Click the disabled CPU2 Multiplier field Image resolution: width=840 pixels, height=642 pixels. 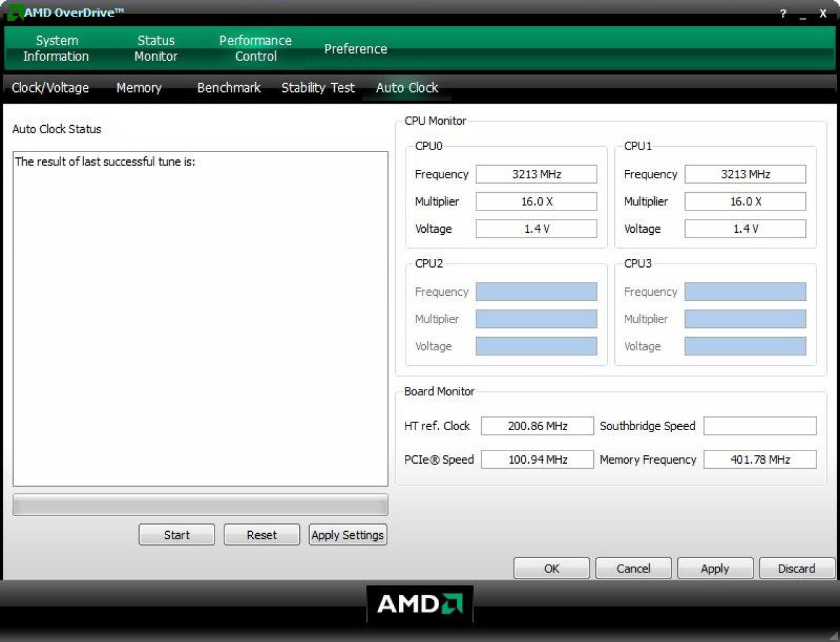pos(536,319)
